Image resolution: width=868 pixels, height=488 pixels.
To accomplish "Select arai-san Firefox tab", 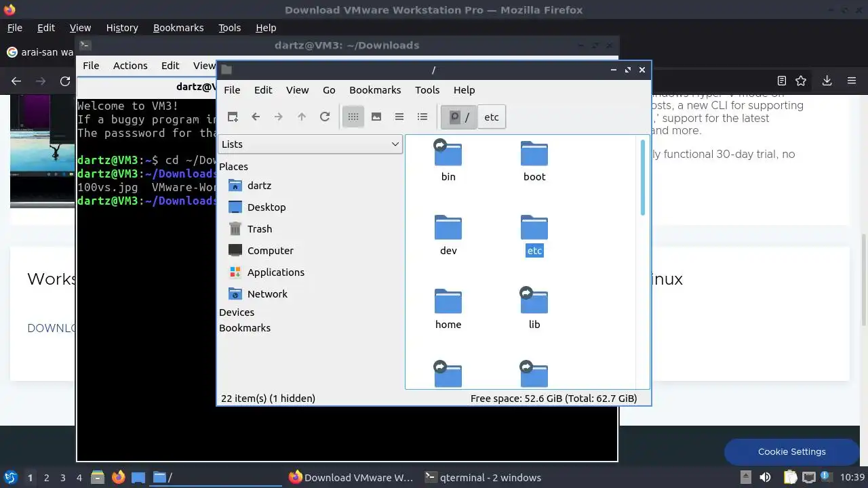I will (x=41, y=52).
